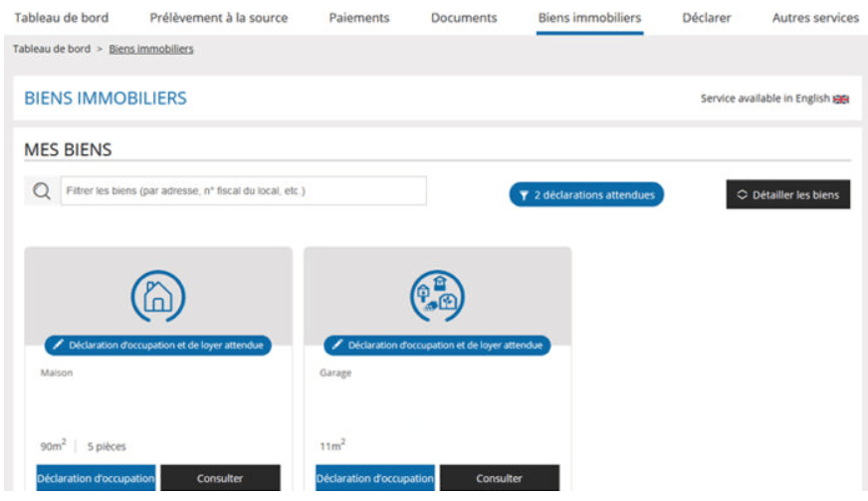Open the 'Prélèvement à la source' tab
Image resolution: width=868 pixels, height=501 pixels.
(x=218, y=18)
